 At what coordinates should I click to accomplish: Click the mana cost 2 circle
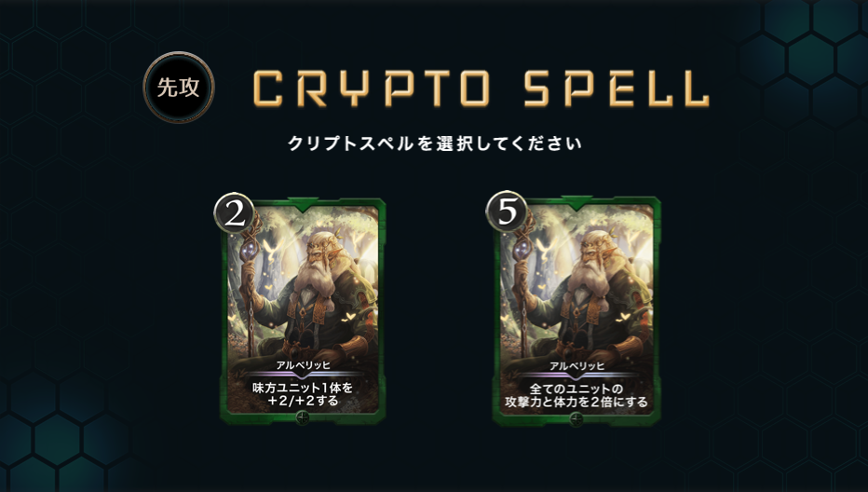click(235, 212)
